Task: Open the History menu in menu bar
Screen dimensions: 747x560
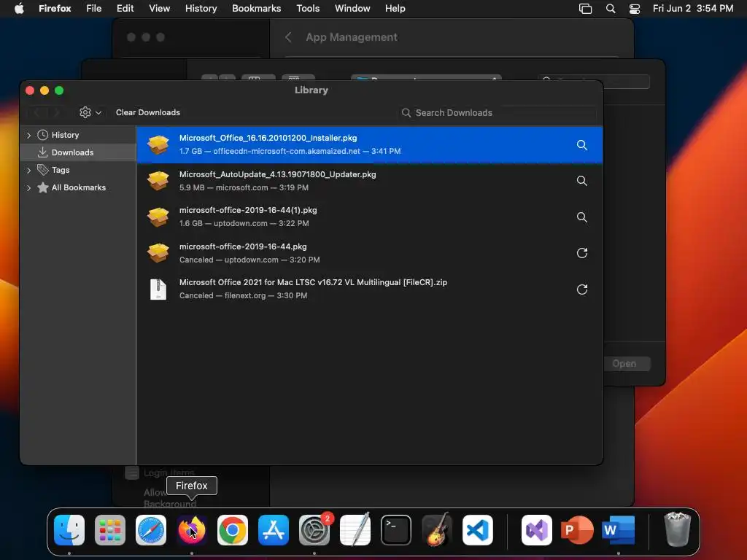Action: 201,9
